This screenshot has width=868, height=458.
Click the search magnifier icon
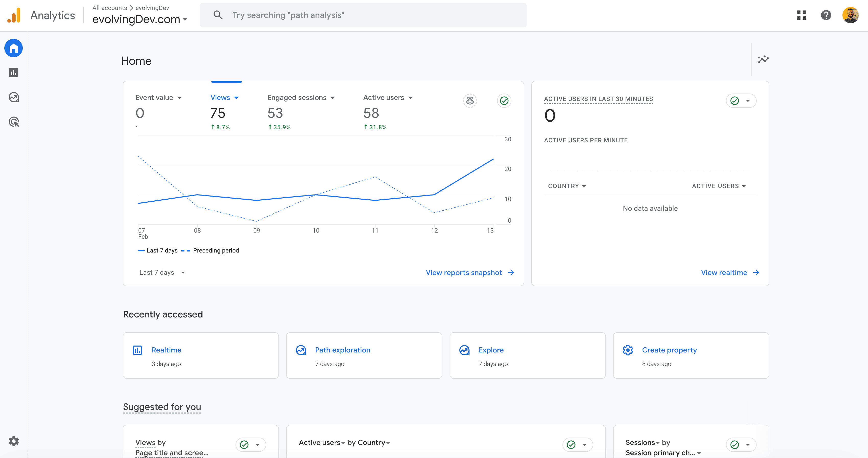click(x=218, y=15)
